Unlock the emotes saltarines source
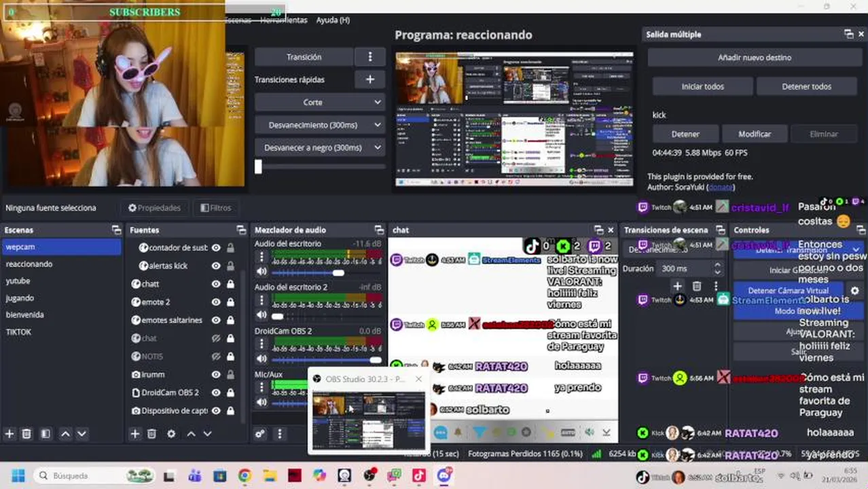Viewport: 868px width, 489px height. point(230,320)
